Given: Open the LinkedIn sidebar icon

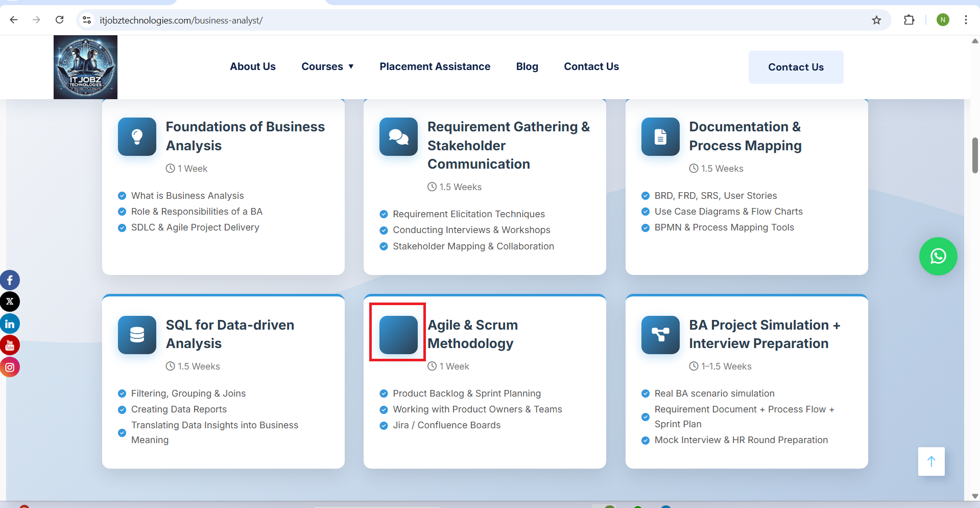Looking at the screenshot, I should click(x=10, y=324).
